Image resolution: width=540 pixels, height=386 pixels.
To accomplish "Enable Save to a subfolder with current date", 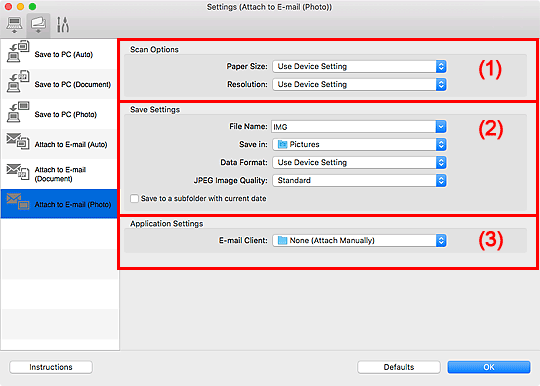I will point(134,199).
